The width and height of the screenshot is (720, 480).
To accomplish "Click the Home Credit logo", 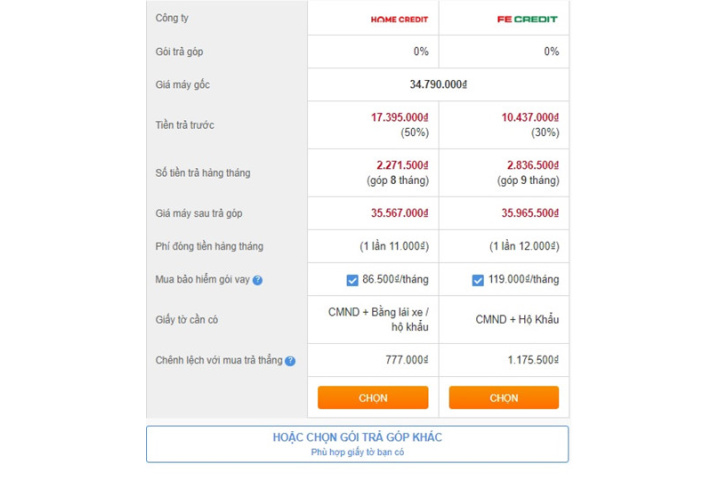I will click(399, 19).
